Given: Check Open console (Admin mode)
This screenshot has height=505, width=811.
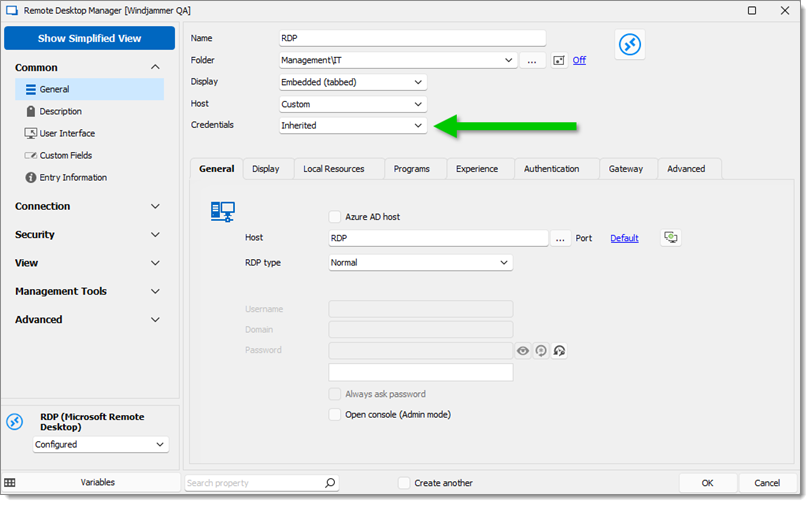Looking at the screenshot, I should tap(335, 415).
